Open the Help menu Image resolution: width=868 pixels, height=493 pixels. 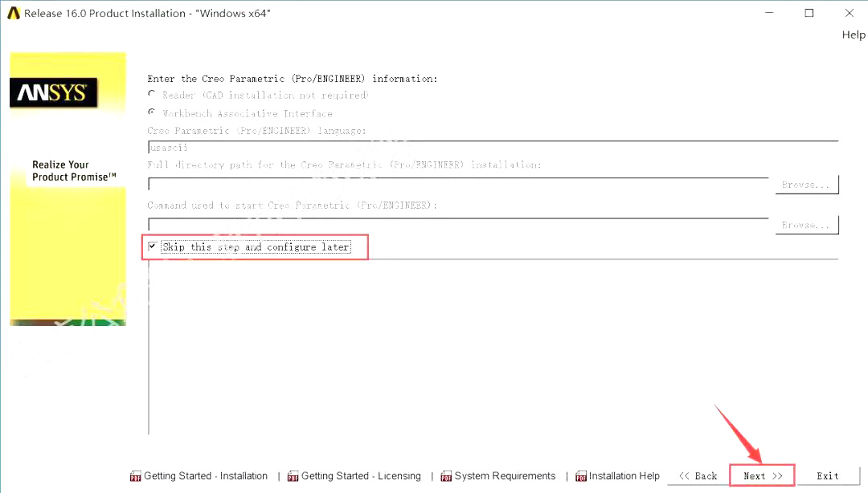tap(854, 35)
